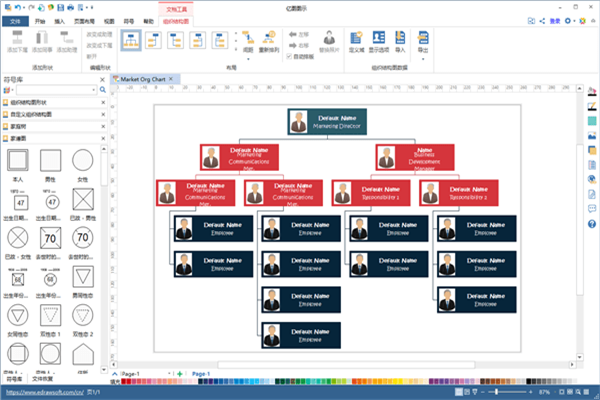Click the add page plus button
Viewport: 600px width, 400px height.
click(x=180, y=374)
